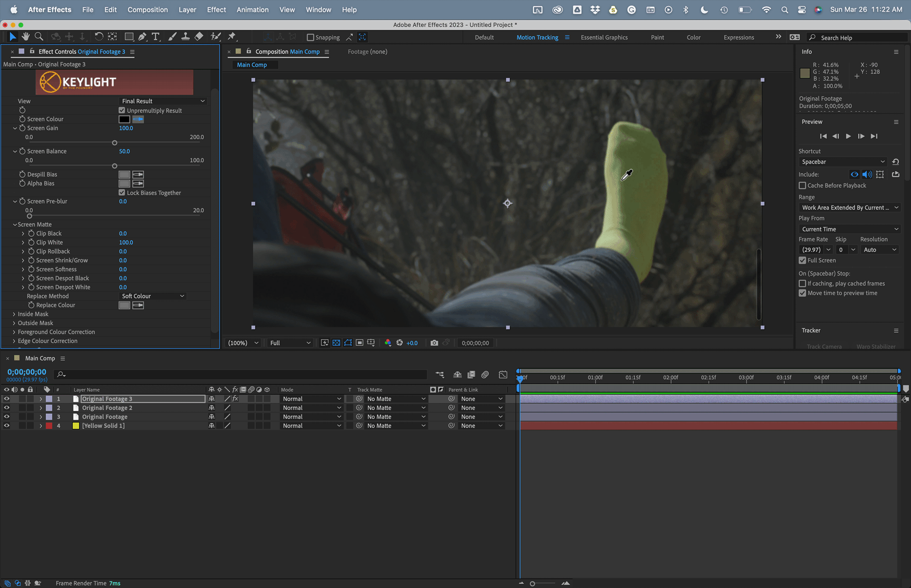Switch to Essential Graphics workspace
This screenshot has width=911, height=588.
pyautogui.click(x=604, y=37)
